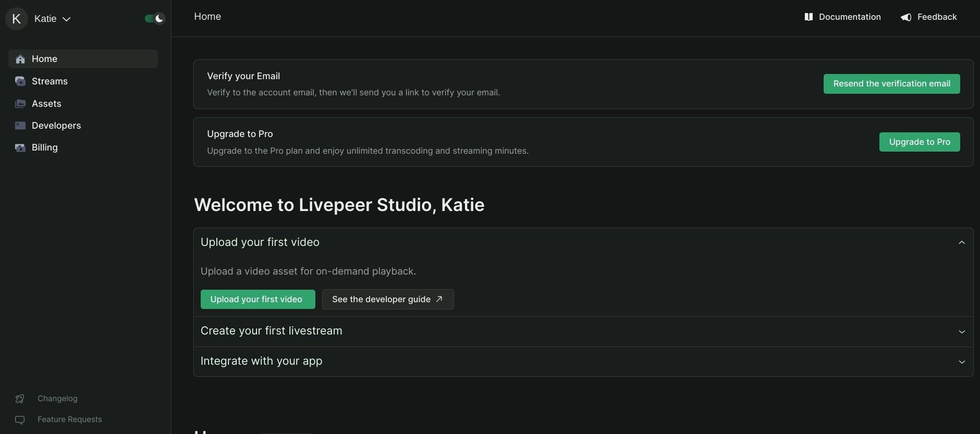This screenshot has width=980, height=434.
Task: Go to Streams in the sidebar
Action: coord(50,81)
